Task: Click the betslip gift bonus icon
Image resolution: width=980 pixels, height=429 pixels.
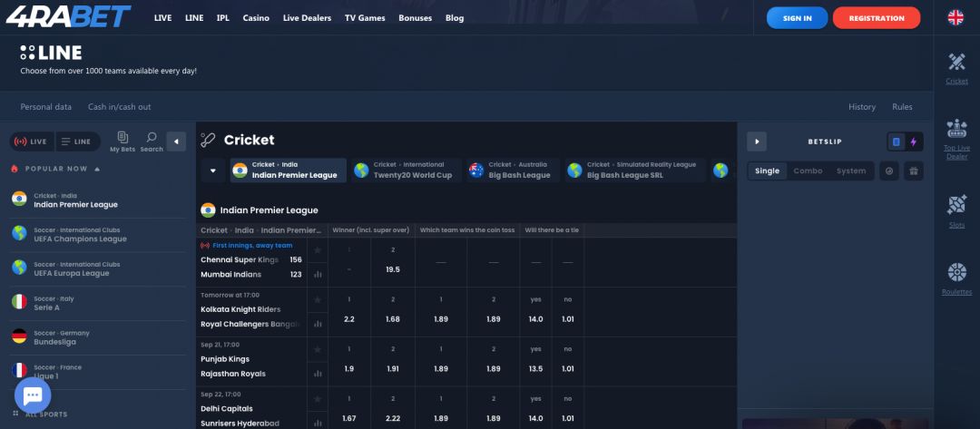Action: [914, 171]
